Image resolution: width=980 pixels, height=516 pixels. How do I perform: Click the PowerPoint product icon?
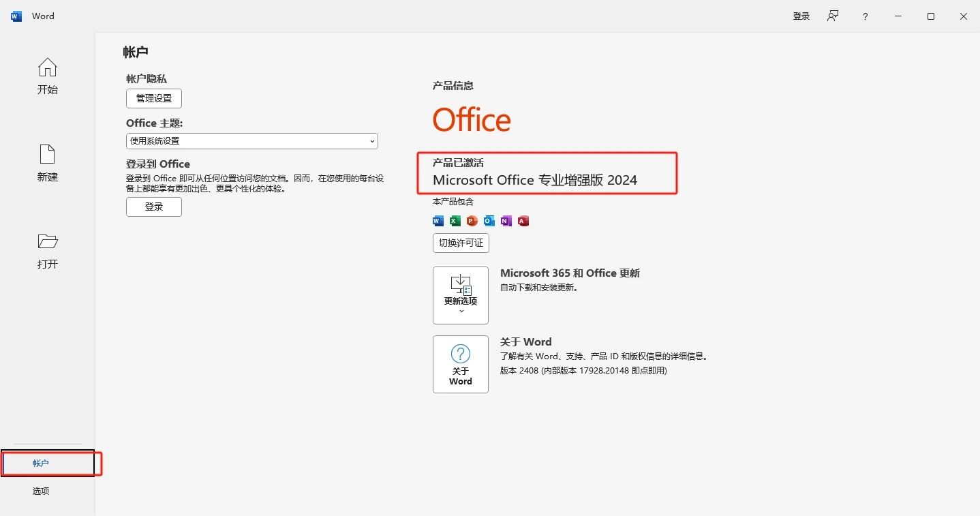tap(472, 221)
